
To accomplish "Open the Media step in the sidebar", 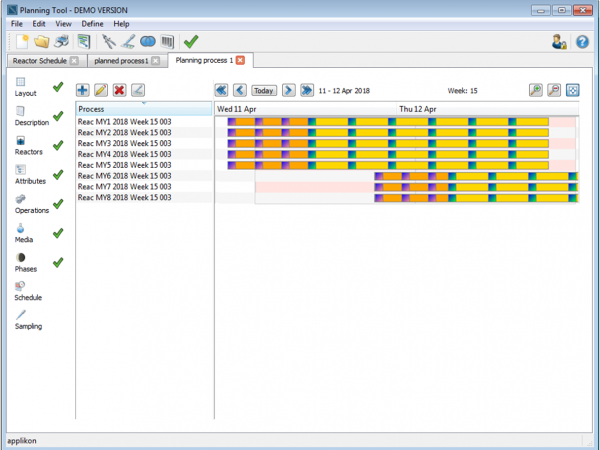I will pyautogui.click(x=23, y=233).
